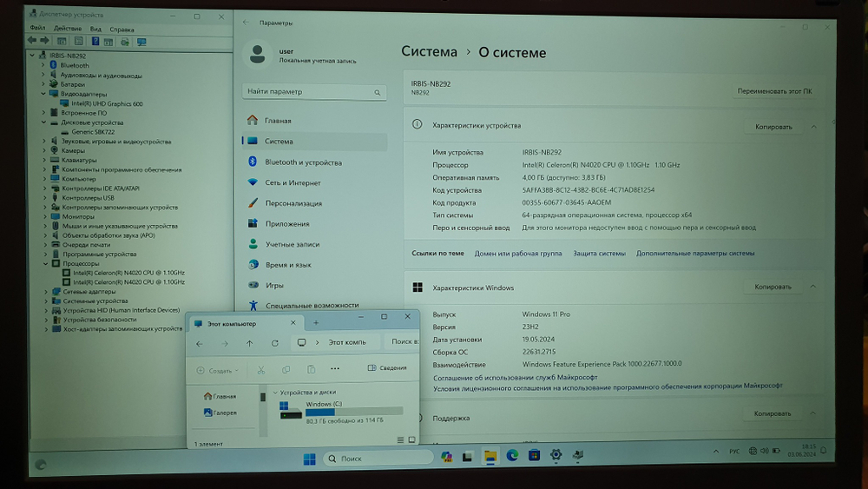
Task: Click the Explorer refresh icon
Action: click(x=274, y=343)
